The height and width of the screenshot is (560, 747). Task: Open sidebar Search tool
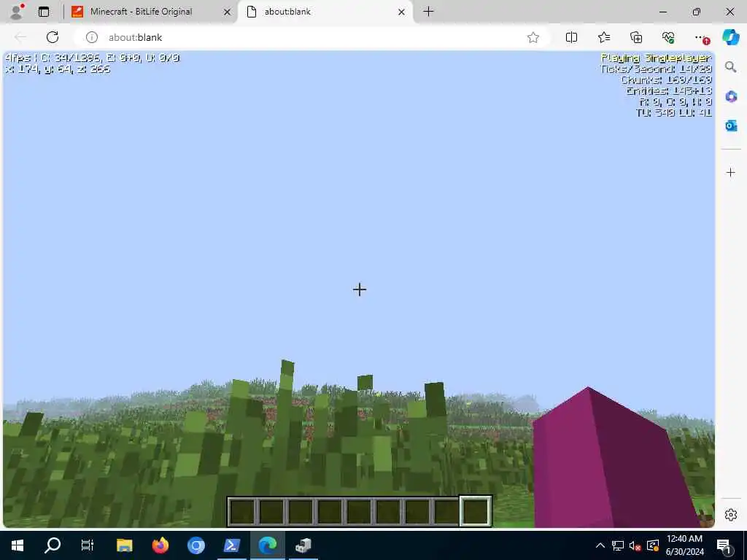click(731, 66)
